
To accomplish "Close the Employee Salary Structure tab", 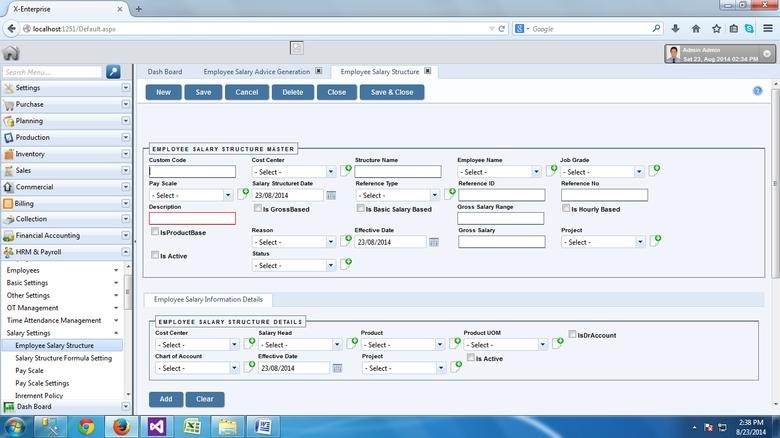I will coord(427,71).
